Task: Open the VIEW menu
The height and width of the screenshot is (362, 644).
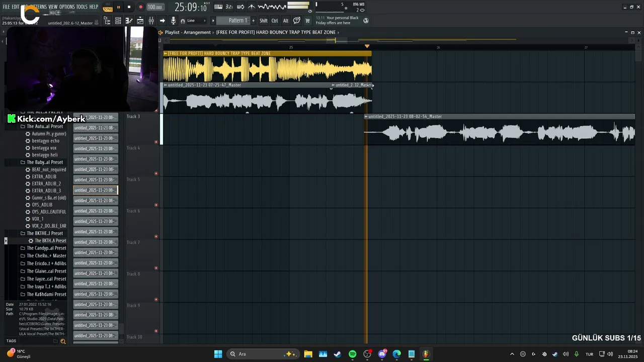Action: 53,7
